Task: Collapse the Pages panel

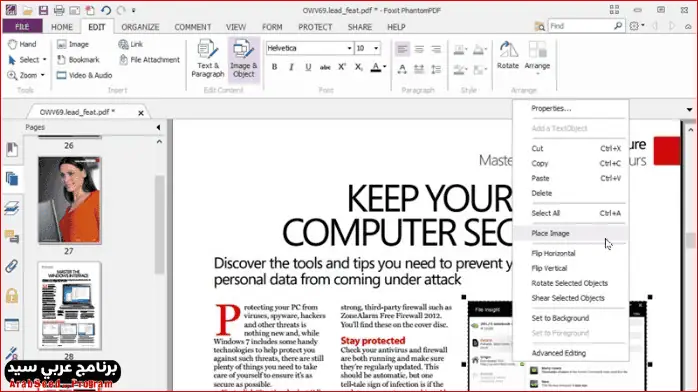Action: 158,128
